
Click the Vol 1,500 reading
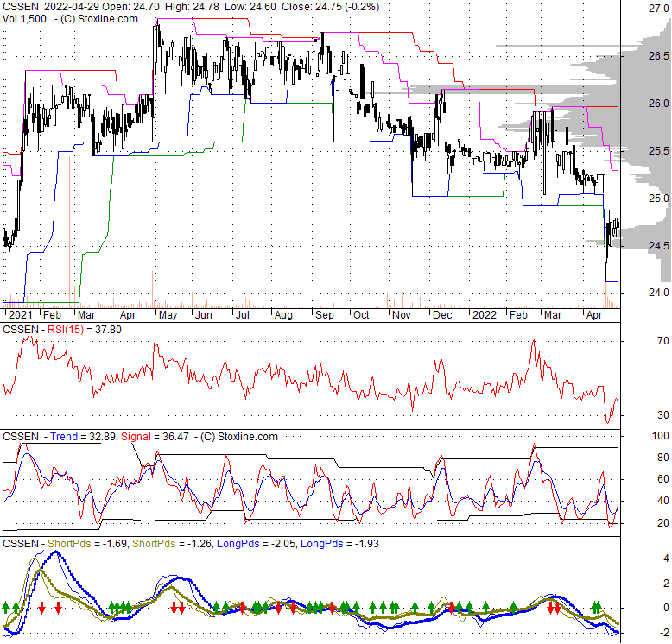pos(24,19)
